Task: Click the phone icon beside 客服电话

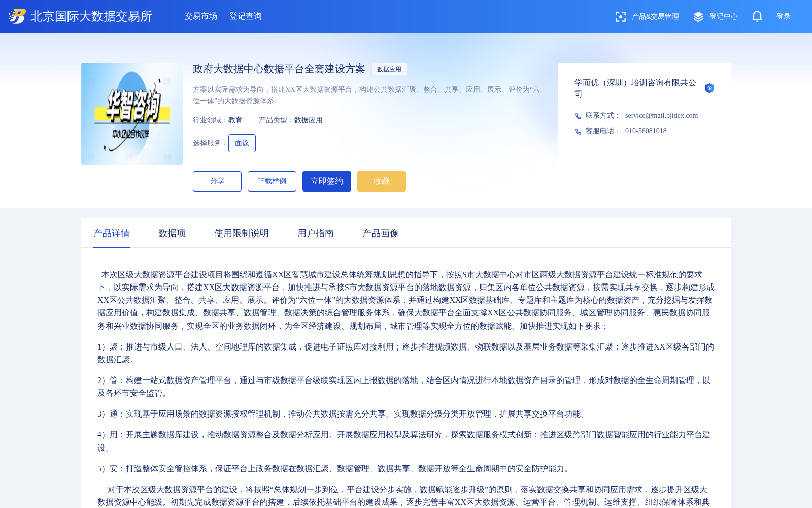Action: pos(578,132)
